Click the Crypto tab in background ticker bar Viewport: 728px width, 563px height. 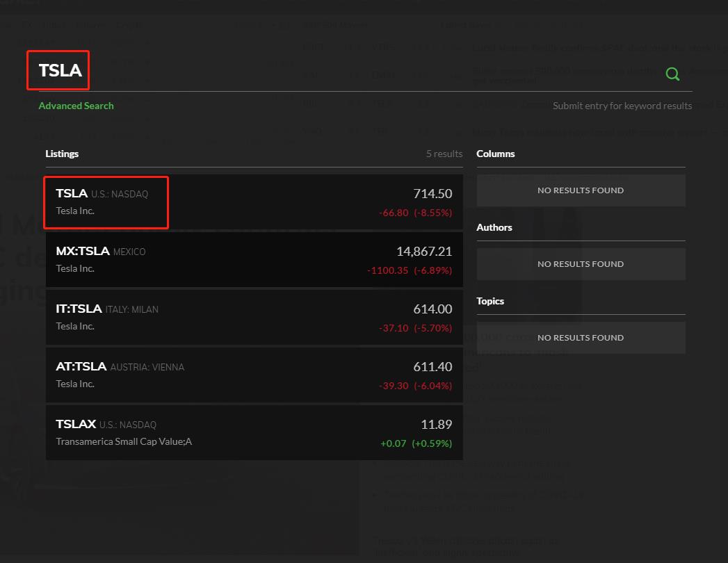[129, 25]
